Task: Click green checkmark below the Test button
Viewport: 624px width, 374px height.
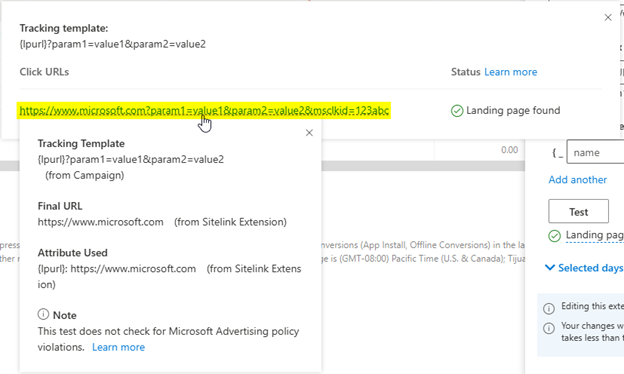Action: click(x=554, y=236)
